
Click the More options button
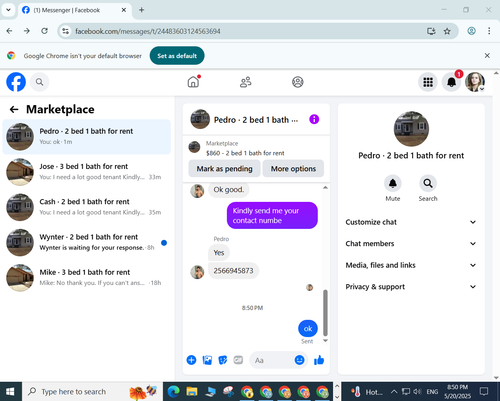293,169
